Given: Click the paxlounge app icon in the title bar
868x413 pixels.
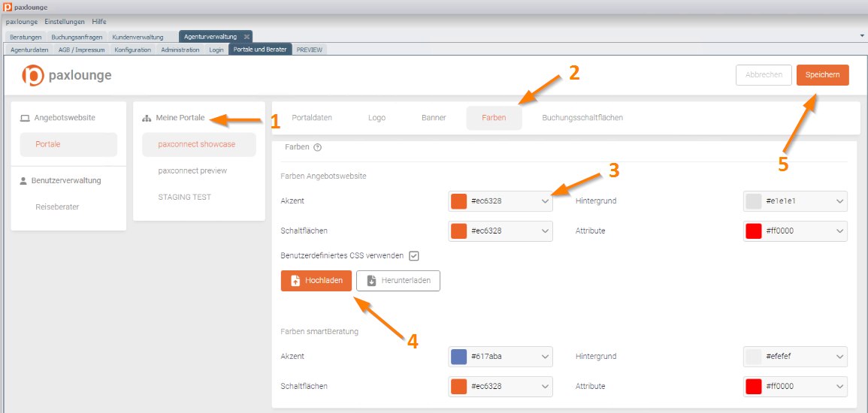Looking at the screenshot, I should click(8, 8).
